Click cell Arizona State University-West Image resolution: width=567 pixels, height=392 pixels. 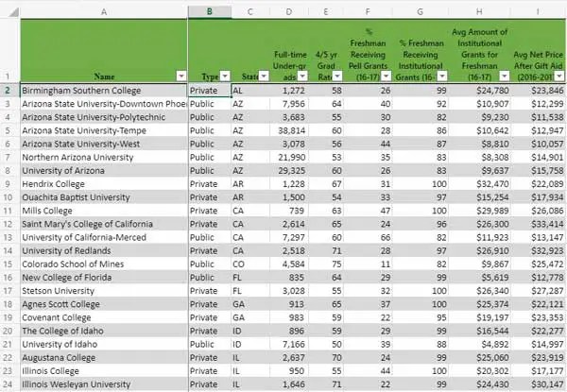pos(104,144)
